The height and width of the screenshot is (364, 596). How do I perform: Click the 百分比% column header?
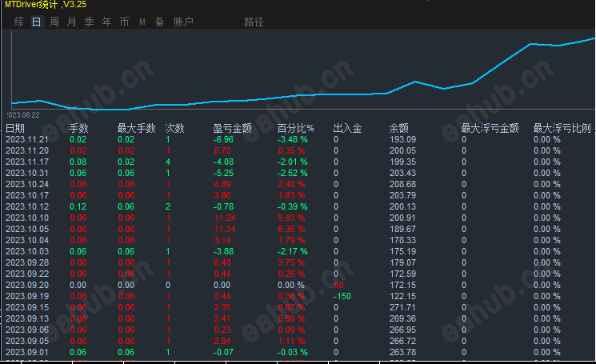click(x=296, y=128)
